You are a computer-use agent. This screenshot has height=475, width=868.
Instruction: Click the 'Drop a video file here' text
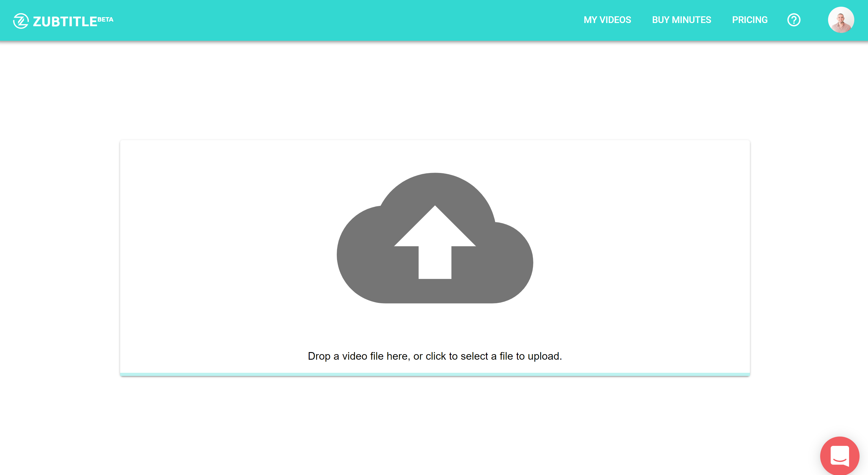359,356
